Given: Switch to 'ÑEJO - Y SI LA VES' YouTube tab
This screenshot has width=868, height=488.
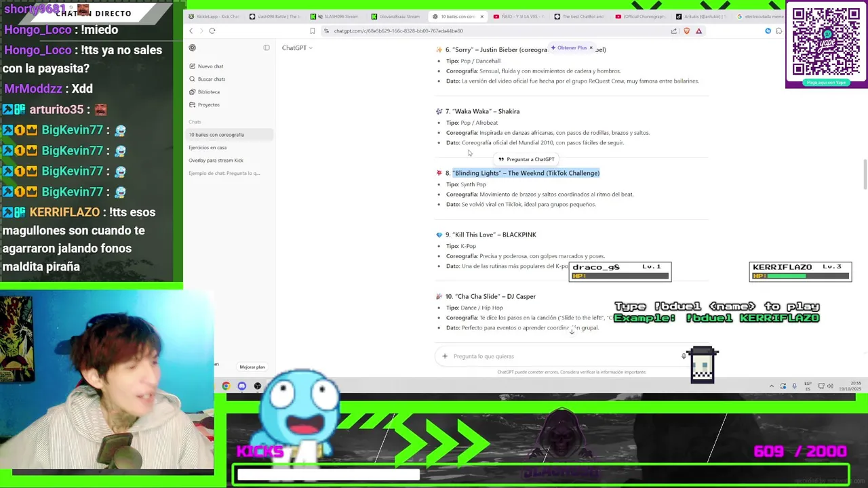Looking at the screenshot, I should (x=520, y=16).
